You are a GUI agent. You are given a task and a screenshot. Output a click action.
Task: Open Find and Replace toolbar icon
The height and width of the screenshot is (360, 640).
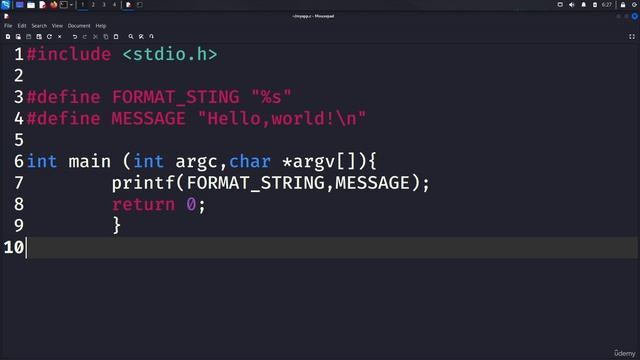tap(141, 37)
